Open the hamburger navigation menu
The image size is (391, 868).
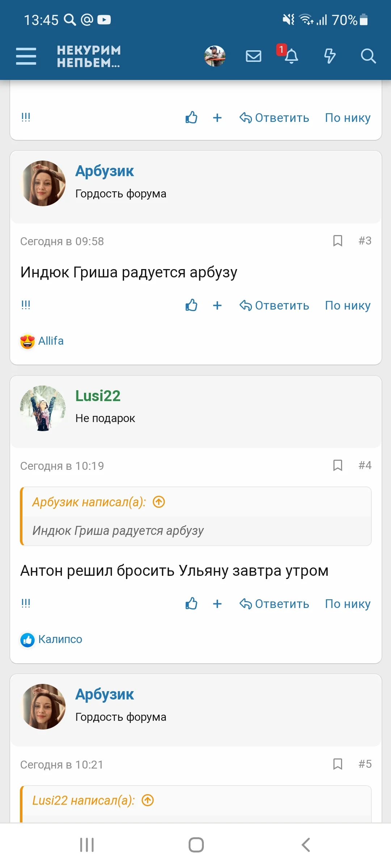[26, 56]
